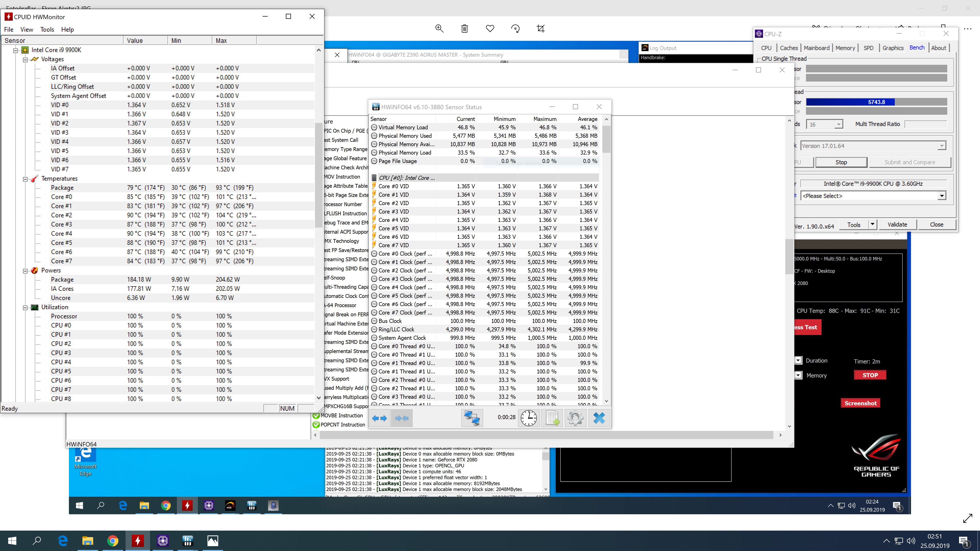Open HWMonitor Help menu
The width and height of the screenshot is (980, 551).
point(67,29)
